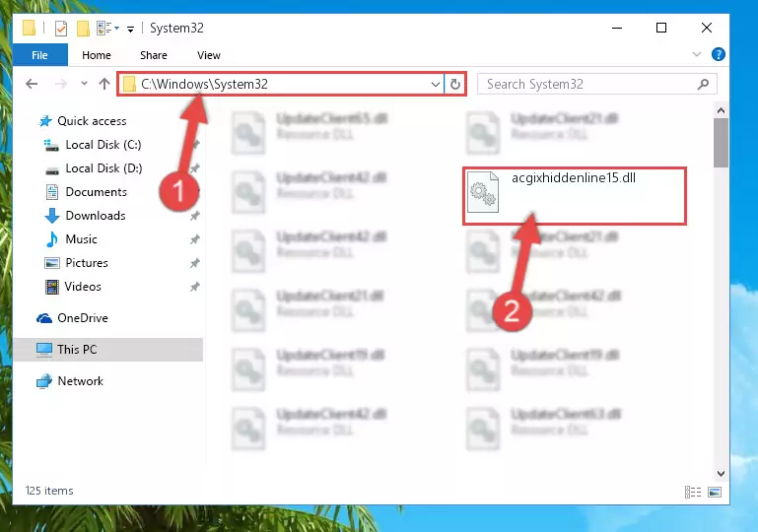758x532 pixels.
Task: Switch to Details view icon in status bar
Action: [x=693, y=493]
